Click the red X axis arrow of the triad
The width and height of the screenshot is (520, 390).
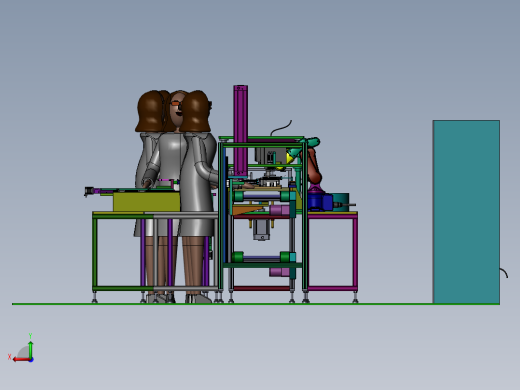pos(21,359)
